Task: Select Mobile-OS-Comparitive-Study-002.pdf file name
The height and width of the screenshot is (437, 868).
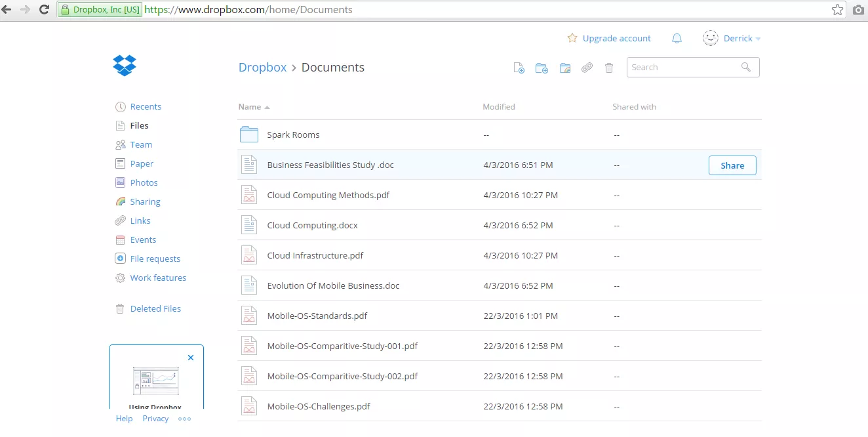Action: click(342, 377)
